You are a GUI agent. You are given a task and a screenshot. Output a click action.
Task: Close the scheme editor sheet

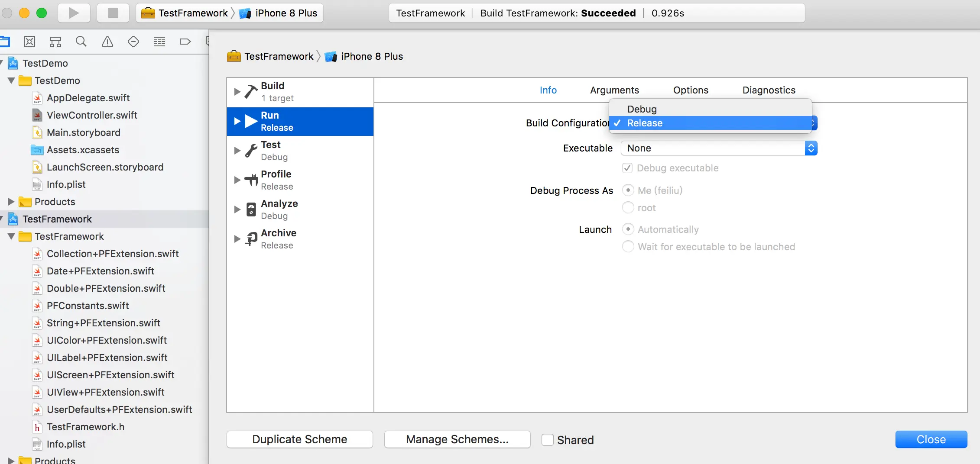click(931, 439)
